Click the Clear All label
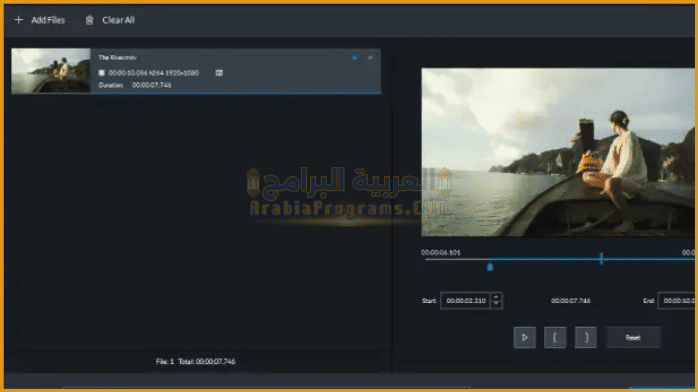This screenshot has height=392, width=698. (118, 20)
